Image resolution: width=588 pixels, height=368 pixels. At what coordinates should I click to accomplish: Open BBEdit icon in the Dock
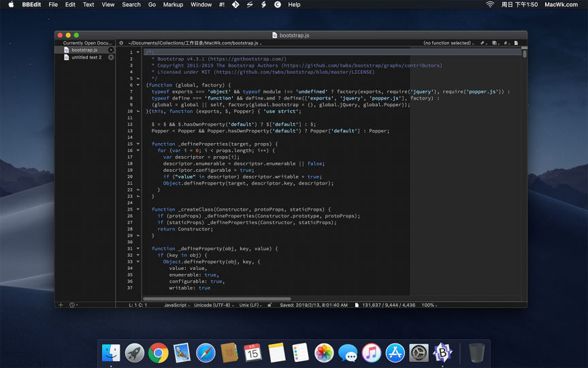click(x=443, y=352)
